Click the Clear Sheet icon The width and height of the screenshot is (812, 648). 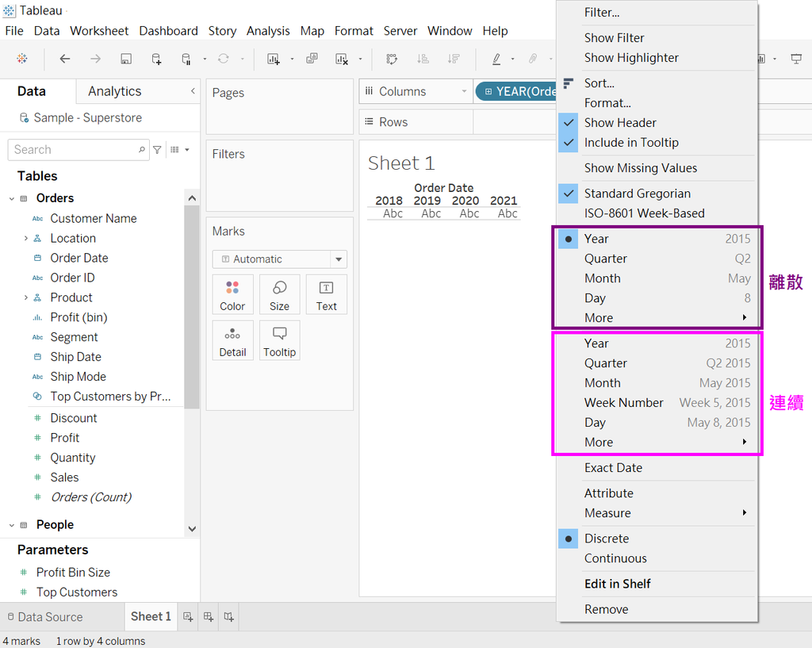[342, 59]
